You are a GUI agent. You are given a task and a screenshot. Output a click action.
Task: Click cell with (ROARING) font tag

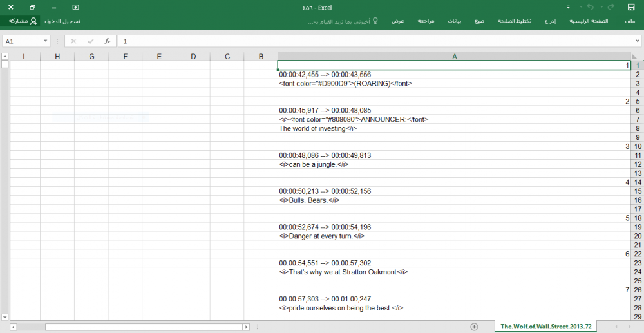click(x=454, y=83)
